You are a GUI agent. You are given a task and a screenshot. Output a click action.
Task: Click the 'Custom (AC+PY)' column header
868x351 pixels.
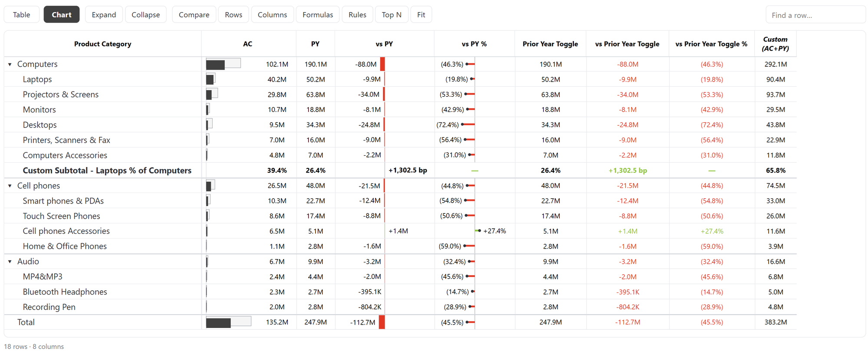775,44
